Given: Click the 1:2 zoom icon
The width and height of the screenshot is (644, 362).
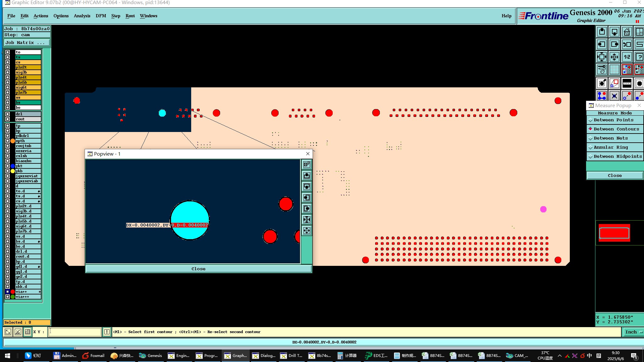Looking at the screenshot, I should point(627,57).
